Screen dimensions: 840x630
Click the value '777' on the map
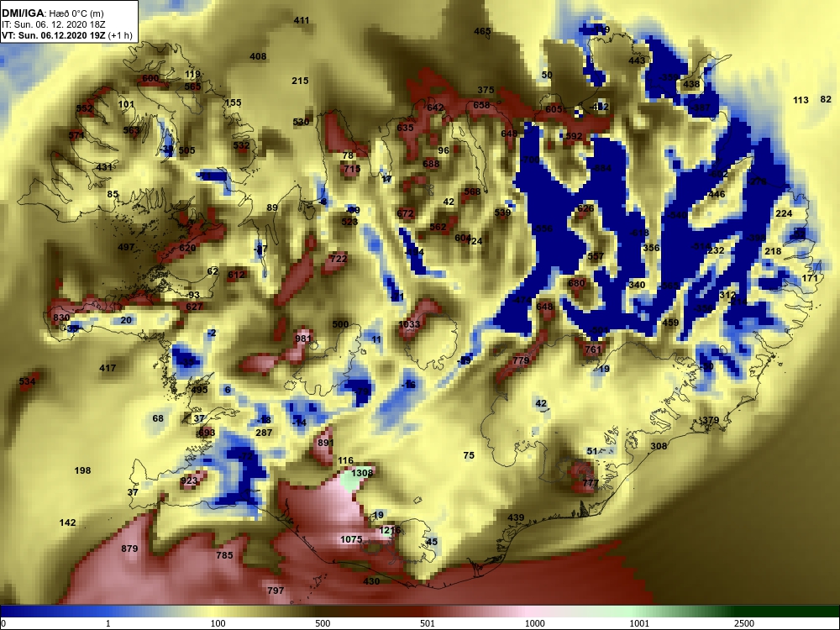tap(591, 483)
